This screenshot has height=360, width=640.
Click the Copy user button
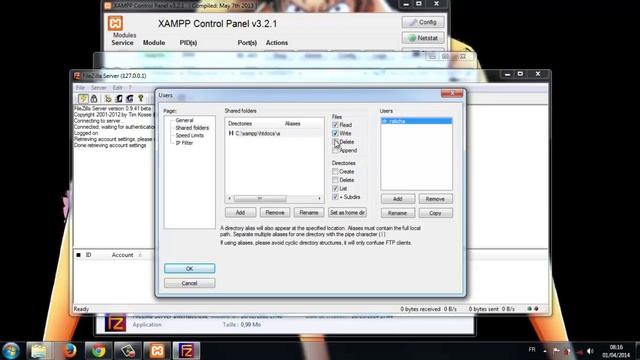coord(435,213)
